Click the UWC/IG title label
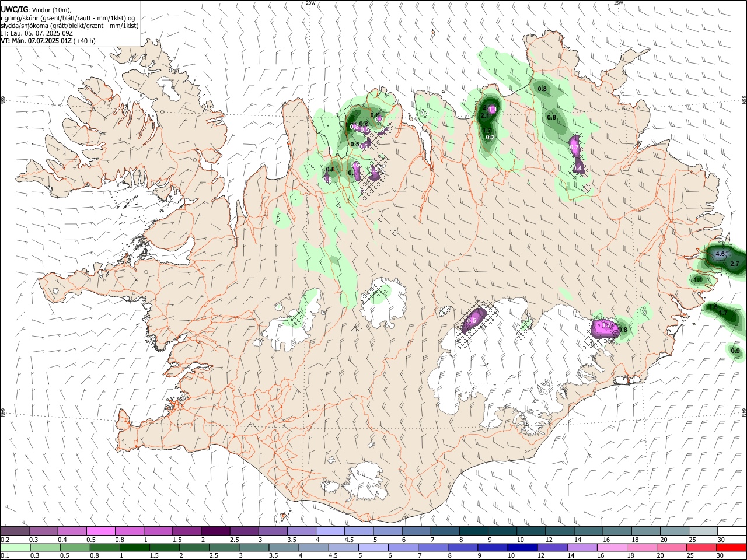The width and height of the screenshot is (747, 560). pyautogui.click(x=14, y=10)
